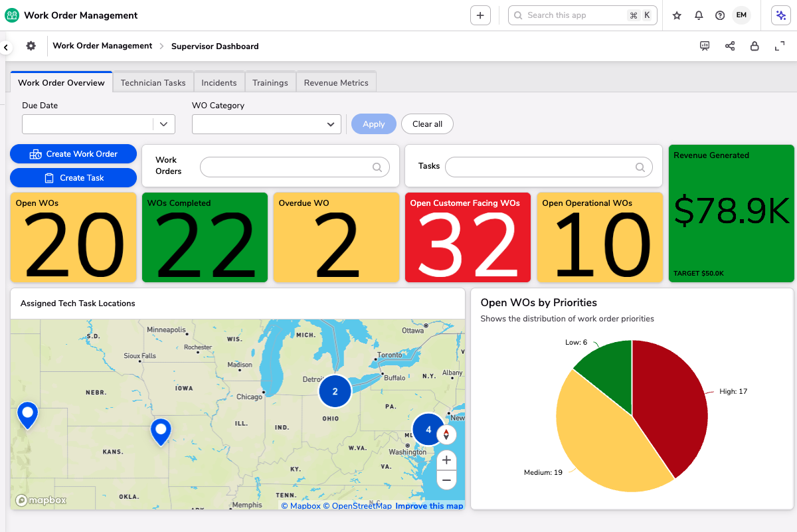
Task: Click the Tasks search field
Action: tap(549, 167)
